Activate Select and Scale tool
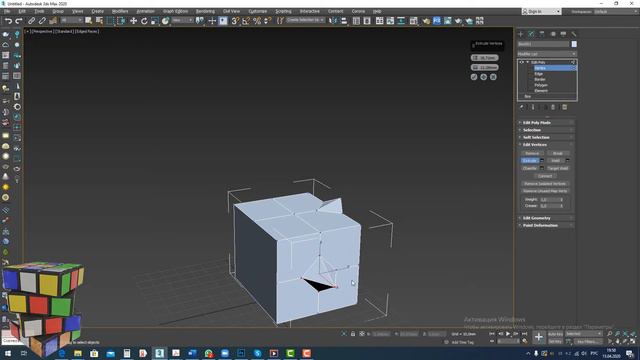This screenshot has height=360, width=640. [155, 21]
